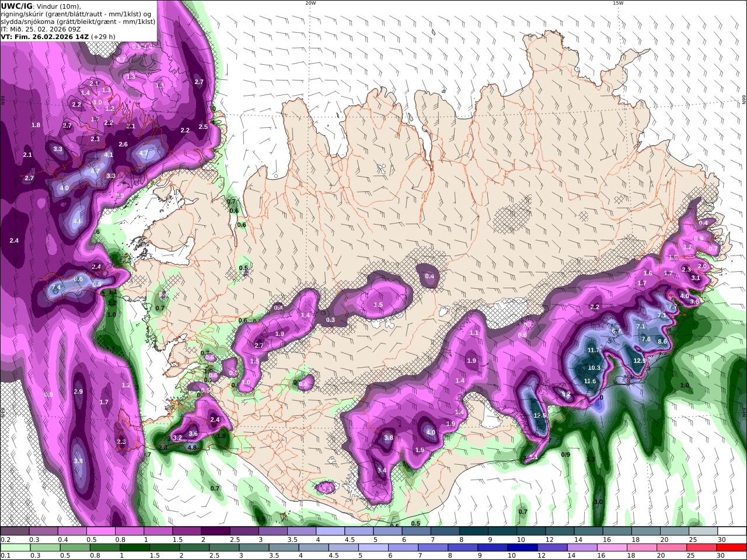The image size is (747, 560).
Task: Click the 2.9 value in the western sea
Action: click(78, 391)
